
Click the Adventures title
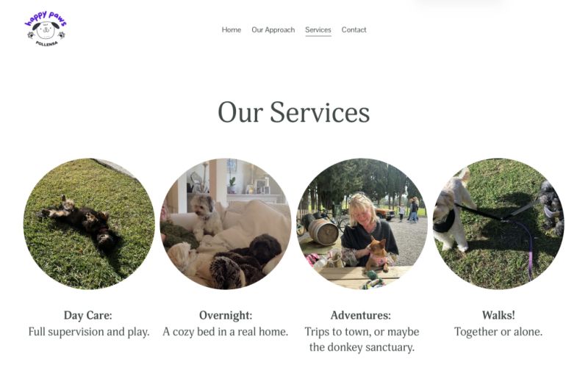tap(360, 315)
